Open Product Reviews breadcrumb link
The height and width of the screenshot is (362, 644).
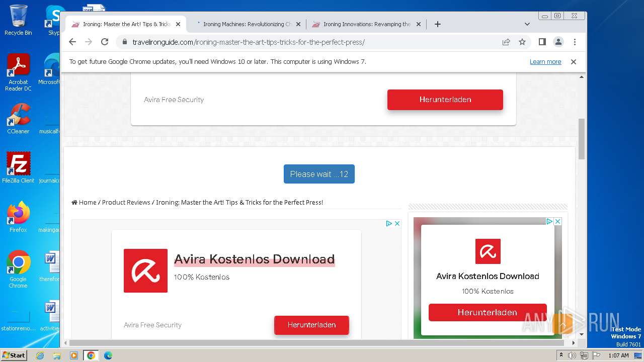tap(126, 202)
